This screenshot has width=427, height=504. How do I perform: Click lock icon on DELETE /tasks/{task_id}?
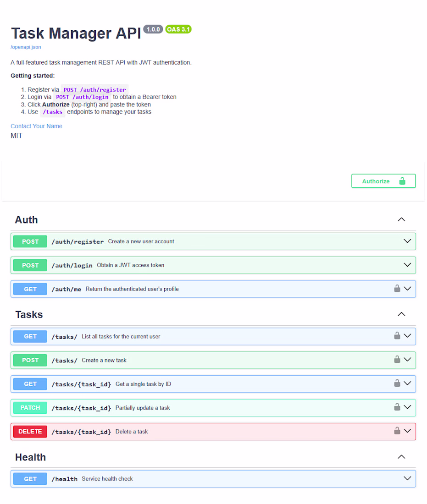397,431
